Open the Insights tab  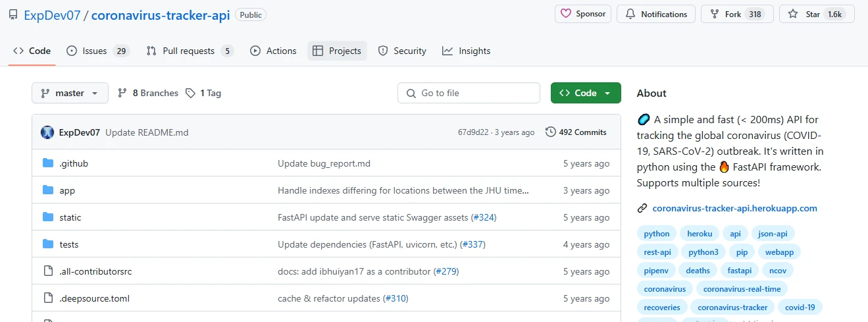coord(467,51)
